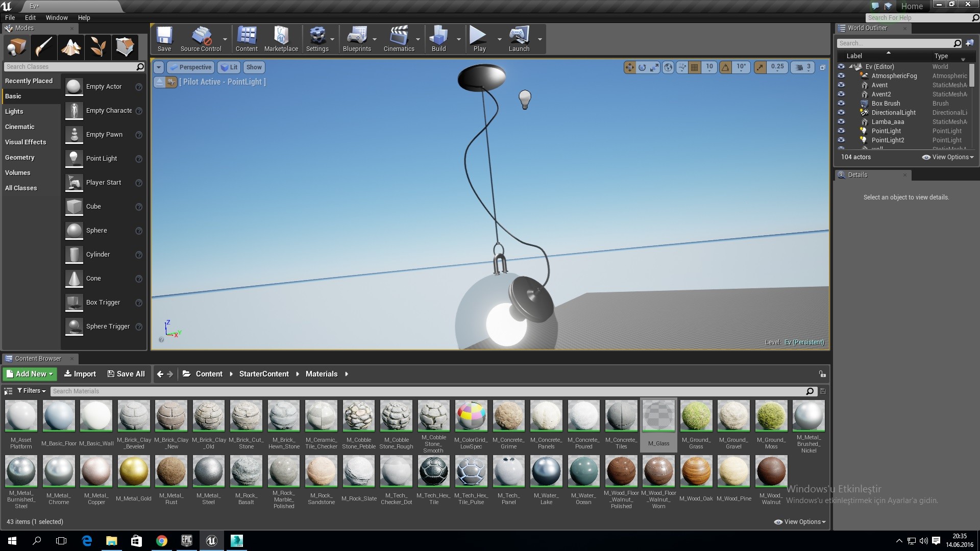Open World Outliner View Options dropdown
Screen dimensions: 980x551
point(948,157)
